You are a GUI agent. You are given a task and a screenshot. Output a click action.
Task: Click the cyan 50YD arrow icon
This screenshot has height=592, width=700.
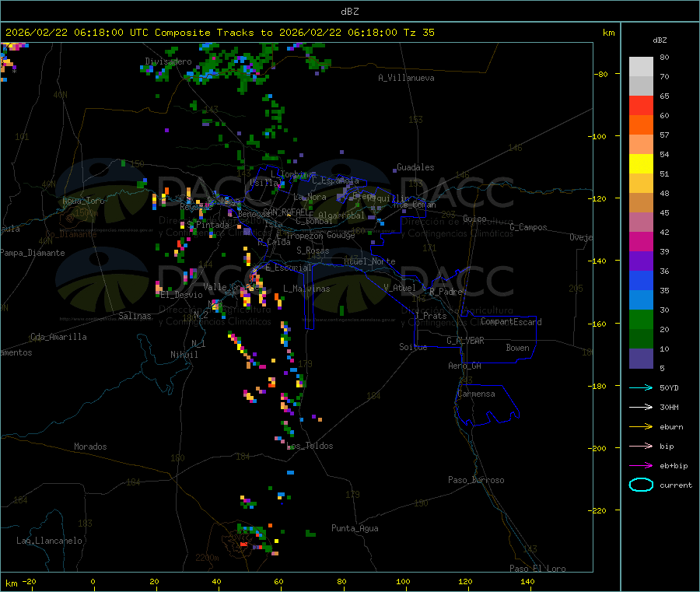coord(641,387)
